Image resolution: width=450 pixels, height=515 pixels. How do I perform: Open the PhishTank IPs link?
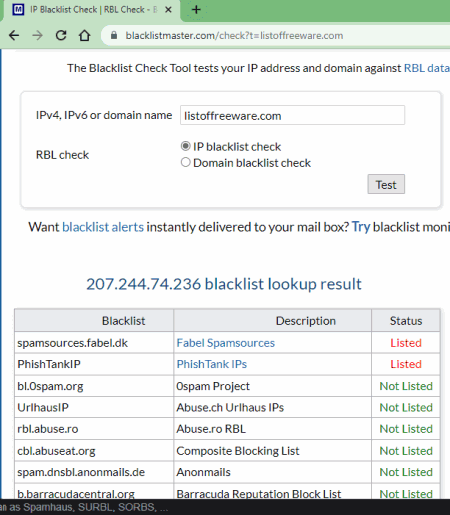point(212,364)
